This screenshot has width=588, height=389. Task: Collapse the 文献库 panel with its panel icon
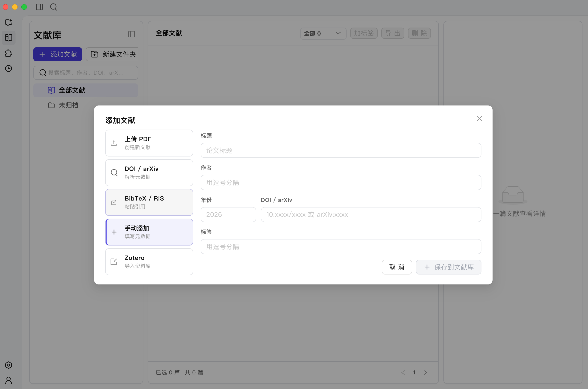131,34
